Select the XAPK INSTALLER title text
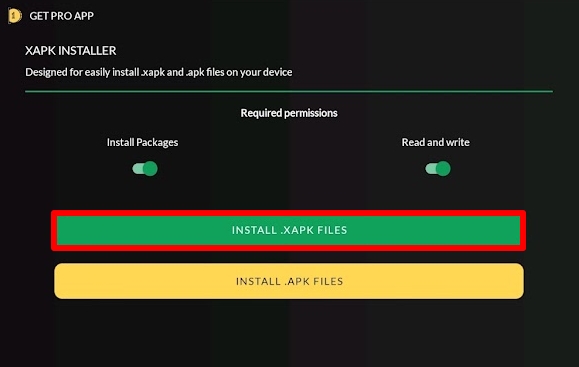The width and height of the screenshot is (579, 367). 71,51
